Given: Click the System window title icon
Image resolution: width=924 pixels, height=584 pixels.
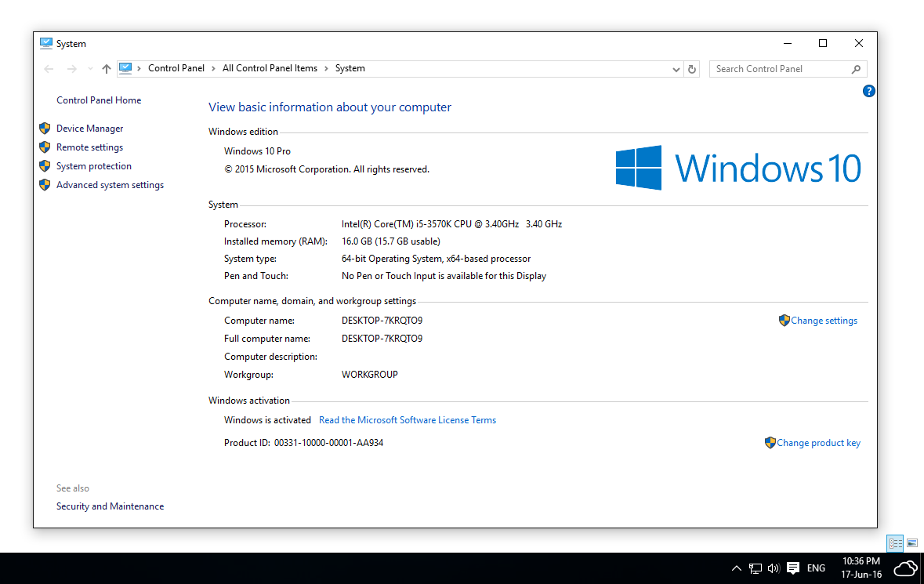Looking at the screenshot, I should [x=46, y=43].
